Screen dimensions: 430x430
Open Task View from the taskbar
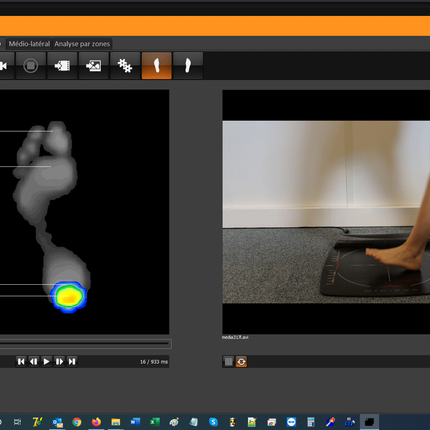[17, 422]
